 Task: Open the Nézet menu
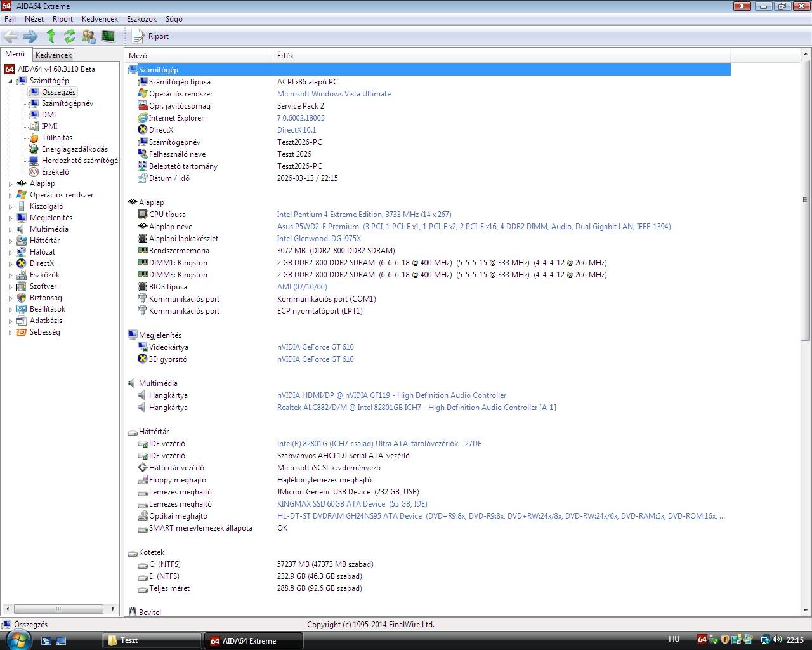point(34,19)
